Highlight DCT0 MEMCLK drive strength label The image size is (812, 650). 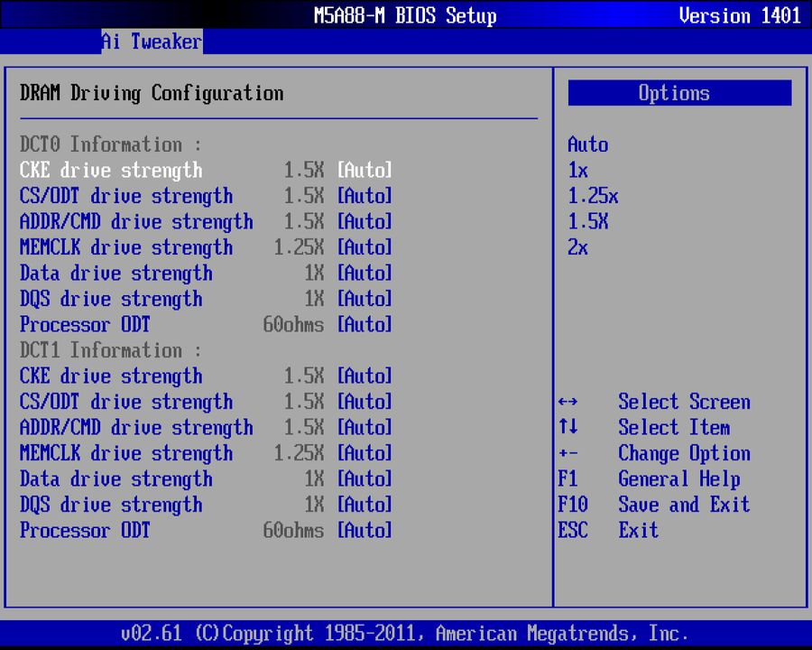[x=126, y=247]
